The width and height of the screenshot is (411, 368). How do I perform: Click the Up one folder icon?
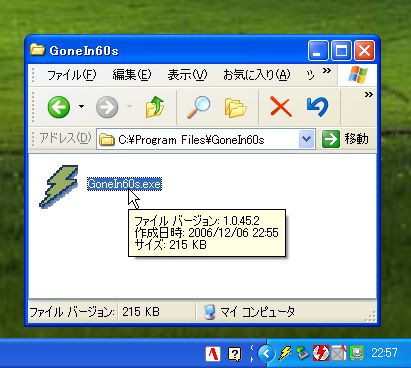tap(155, 107)
